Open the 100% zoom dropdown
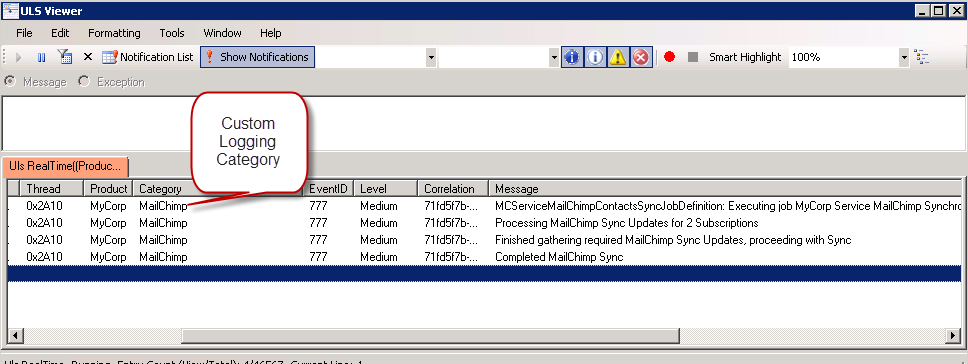The height and width of the screenshot is (364, 968). pos(904,57)
